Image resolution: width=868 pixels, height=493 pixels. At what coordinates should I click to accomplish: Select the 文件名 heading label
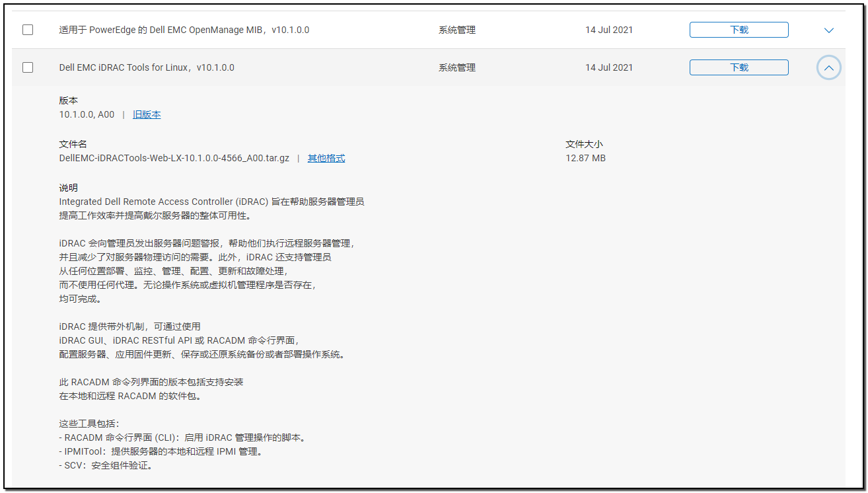tap(73, 144)
